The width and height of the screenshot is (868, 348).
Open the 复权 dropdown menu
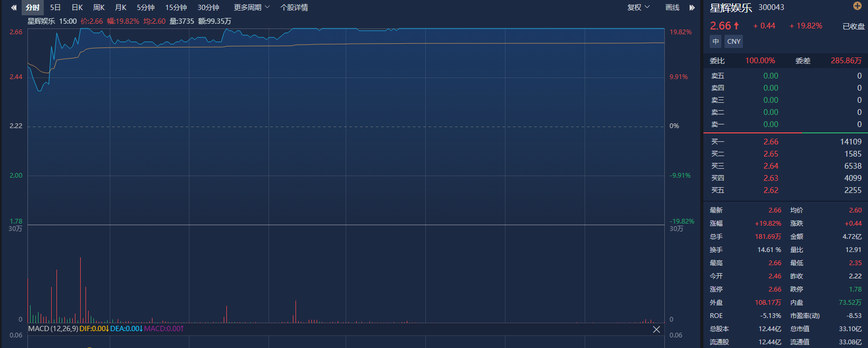tap(638, 7)
